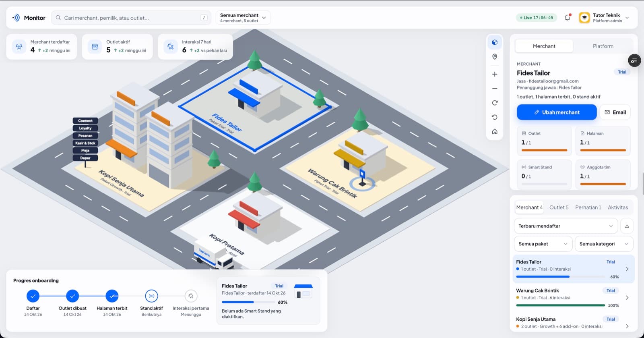Image resolution: width=644 pixels, height=338 pixels.
Task: Open the Aktivitas tab
Action: (618, 207)
